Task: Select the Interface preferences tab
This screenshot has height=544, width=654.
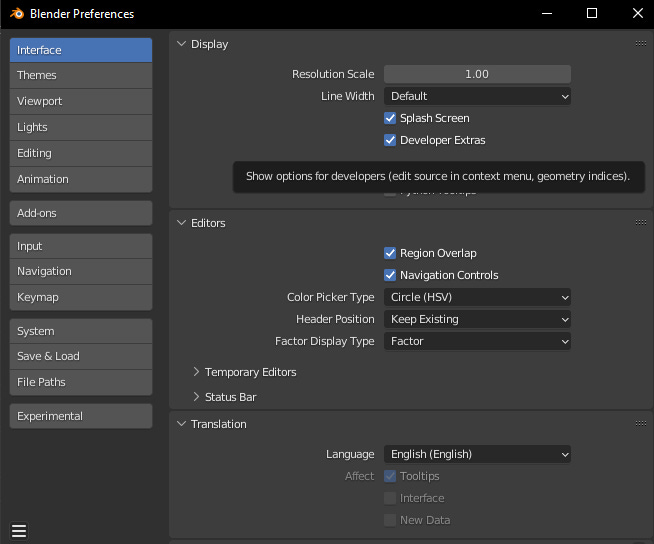Action: [x=81, y=50]
